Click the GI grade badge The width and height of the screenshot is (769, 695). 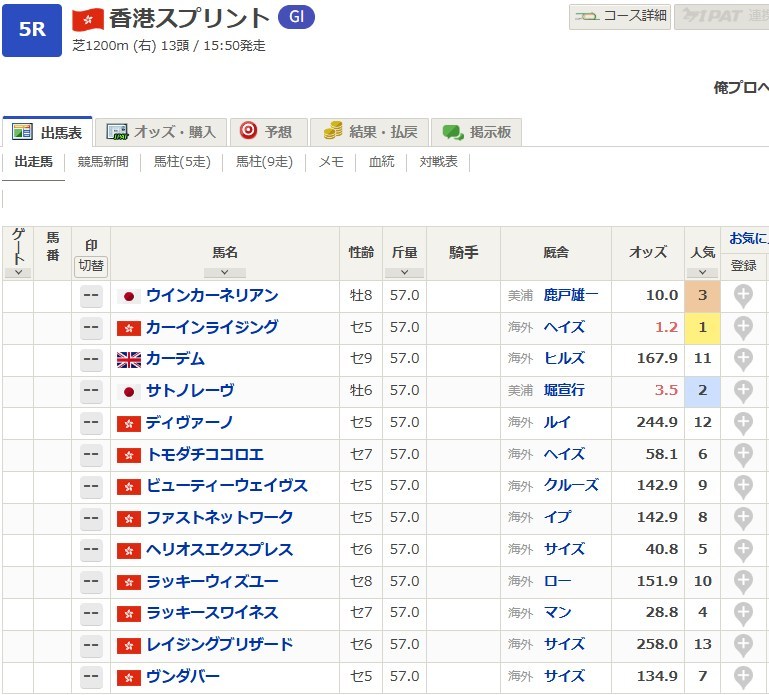295,18
